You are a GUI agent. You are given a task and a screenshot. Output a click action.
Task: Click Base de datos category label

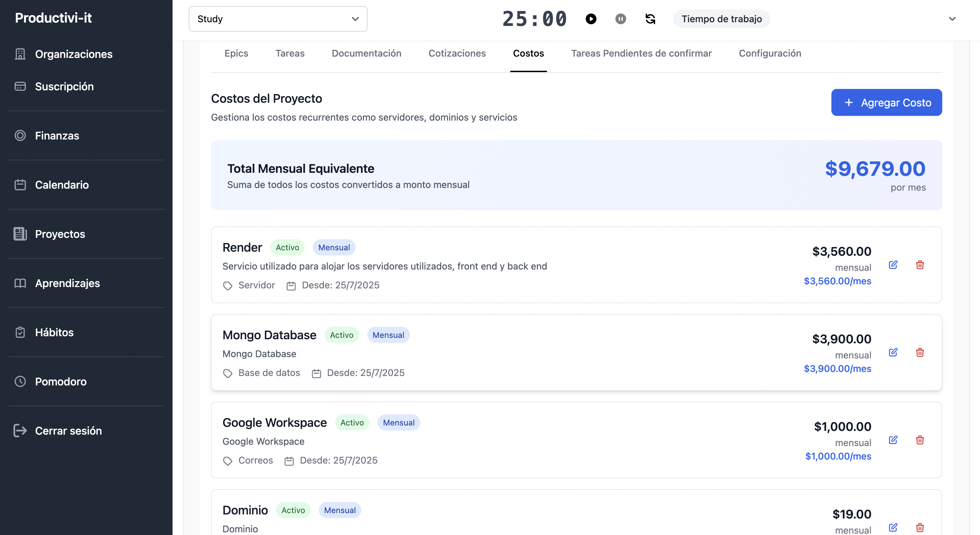tap(269, 373)
